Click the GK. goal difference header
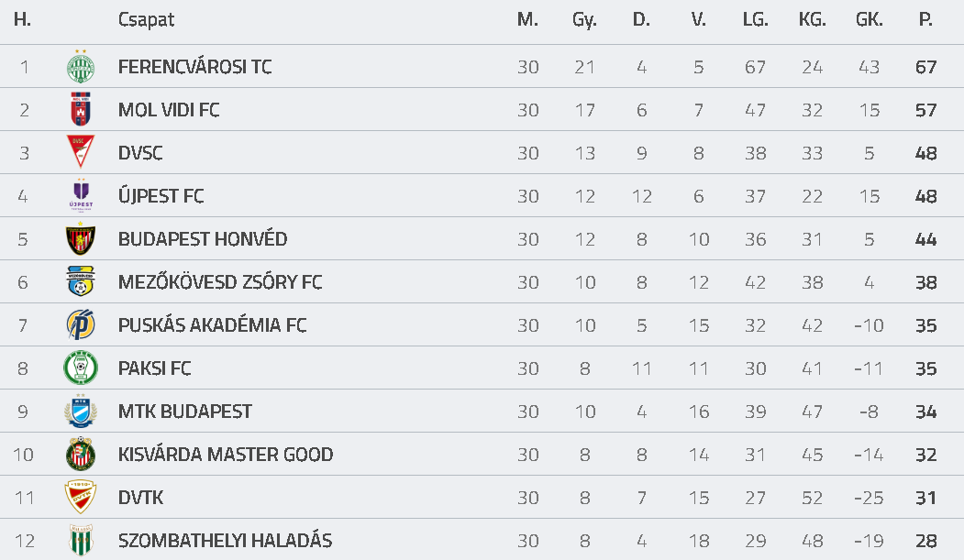 point(870,19)
